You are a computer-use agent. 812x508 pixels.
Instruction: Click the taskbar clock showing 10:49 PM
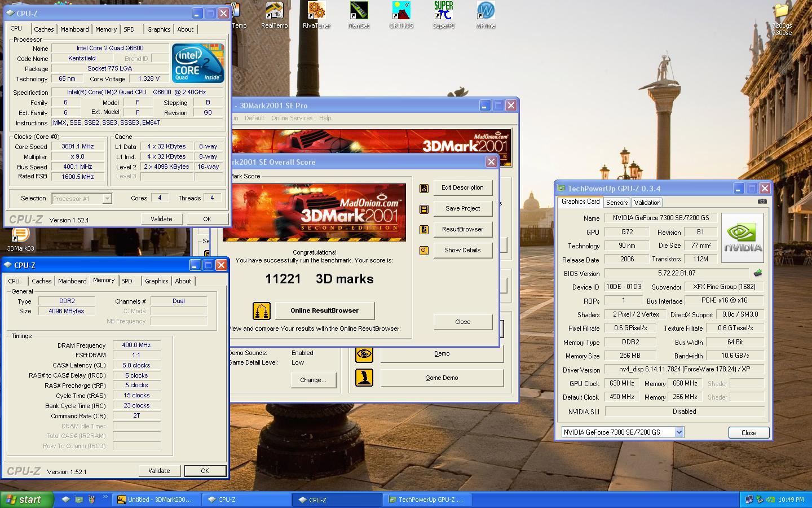pos(791,500)
